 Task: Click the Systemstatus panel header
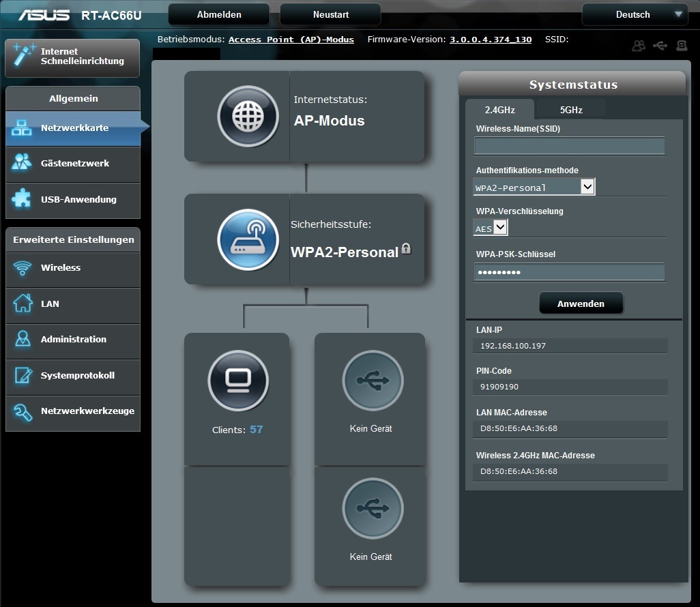572,84
